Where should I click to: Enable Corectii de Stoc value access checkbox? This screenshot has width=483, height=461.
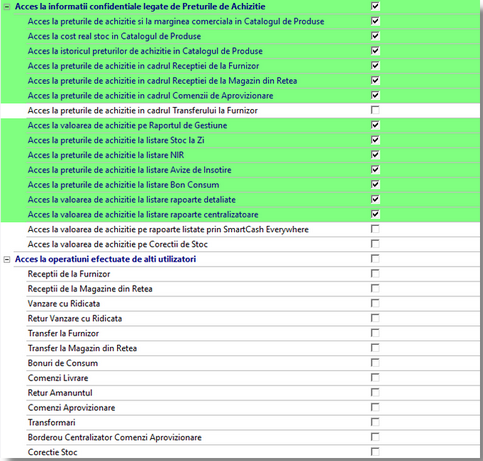point(375,244)
